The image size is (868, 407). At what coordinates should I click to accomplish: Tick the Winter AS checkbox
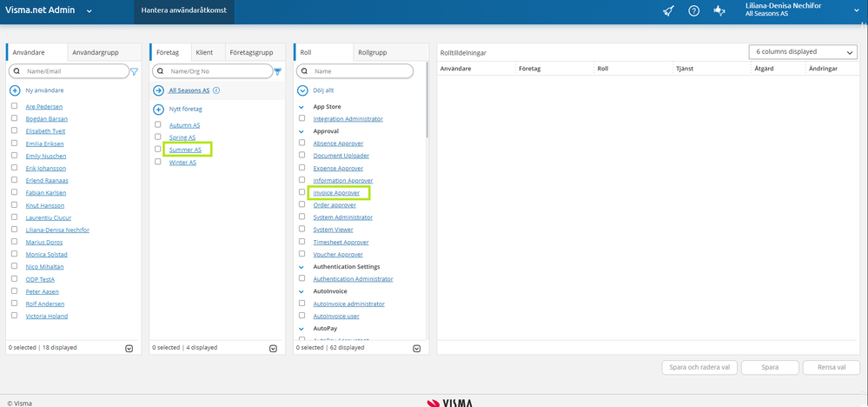(158, 162)
